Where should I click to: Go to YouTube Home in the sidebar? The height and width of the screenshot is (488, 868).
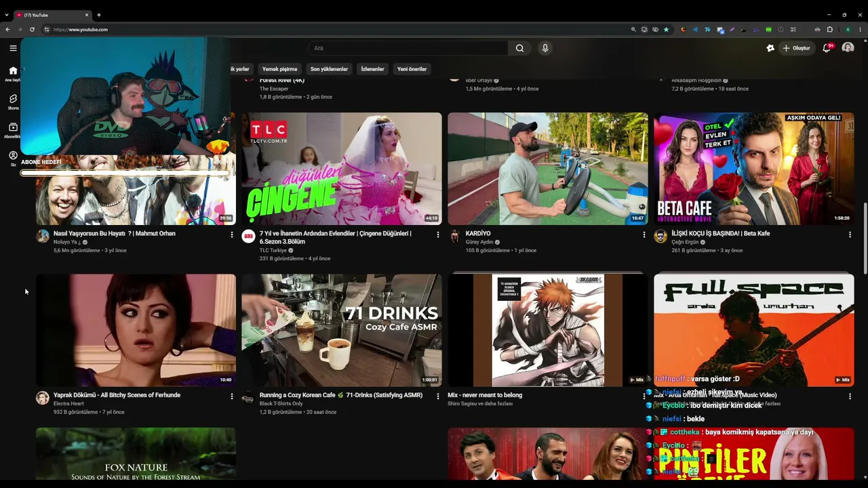(13, 73)
